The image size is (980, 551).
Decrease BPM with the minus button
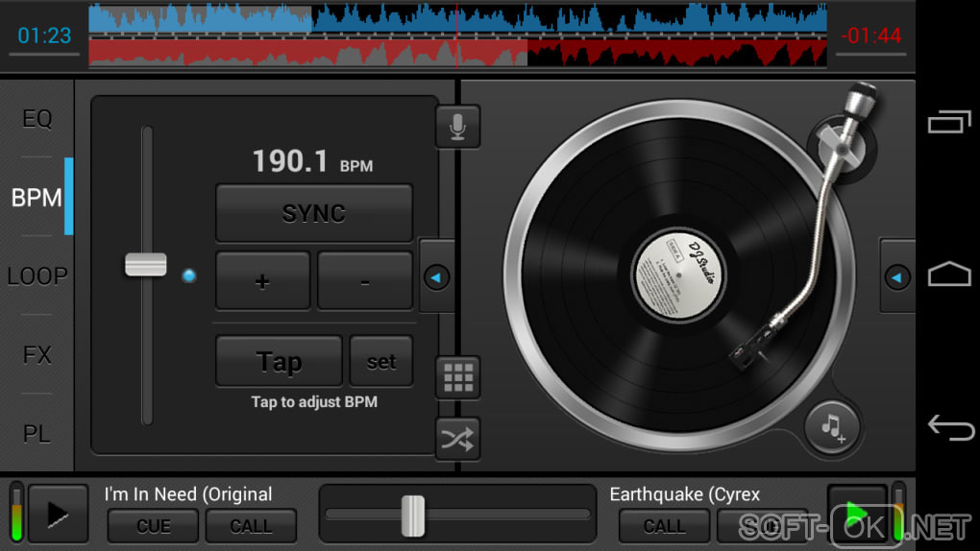point(365,281)
